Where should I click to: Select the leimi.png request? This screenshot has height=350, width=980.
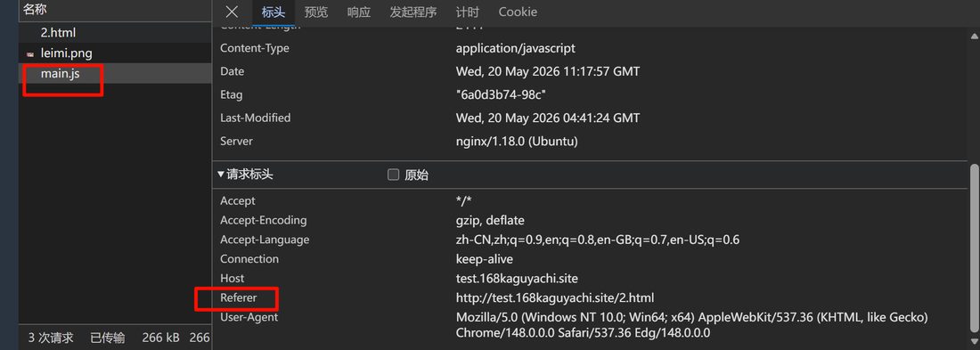[x=115, y=53]
